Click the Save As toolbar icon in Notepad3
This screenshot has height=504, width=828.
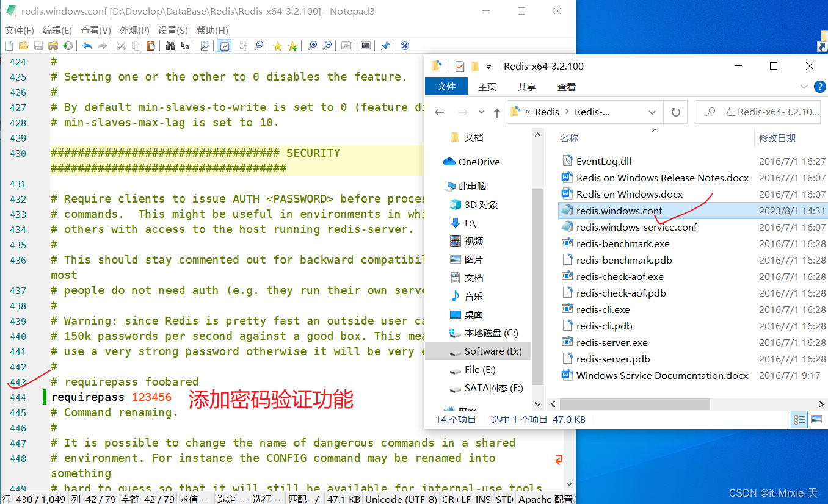[53, 46]
